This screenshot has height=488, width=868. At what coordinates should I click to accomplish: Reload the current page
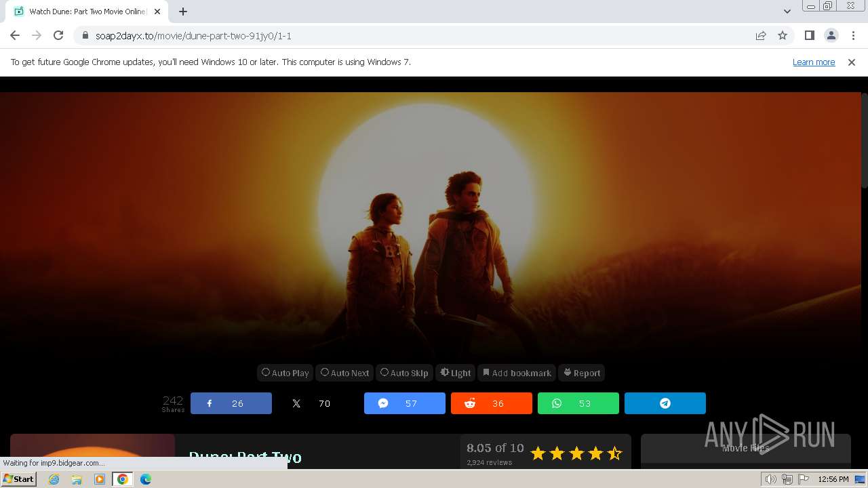58,35
